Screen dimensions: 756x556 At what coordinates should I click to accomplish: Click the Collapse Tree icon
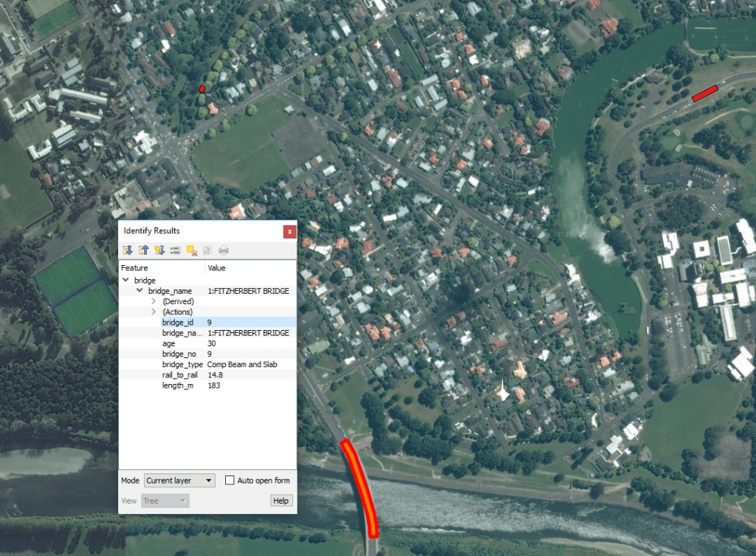(142, 250)
